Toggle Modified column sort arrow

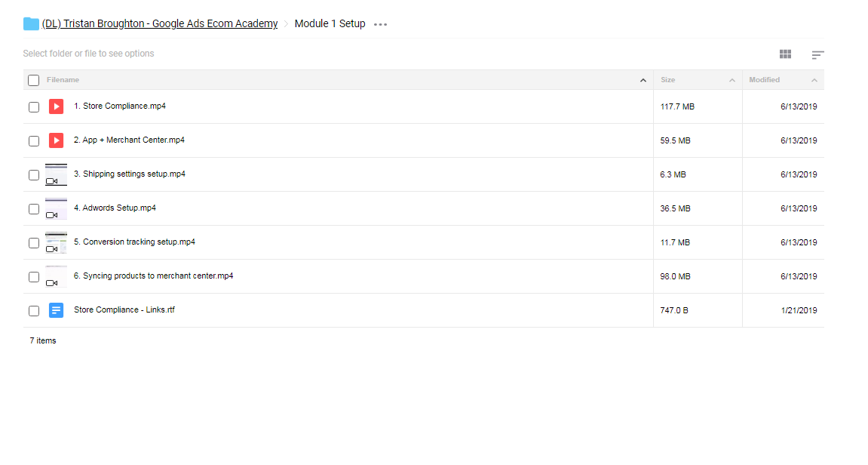[x=814, y=80]
